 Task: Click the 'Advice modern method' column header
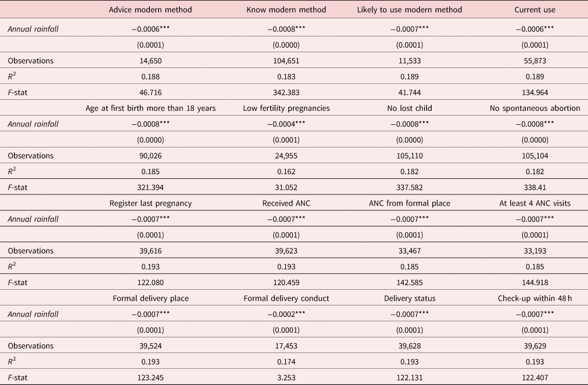pyautogui.click(x=150, y=10)
